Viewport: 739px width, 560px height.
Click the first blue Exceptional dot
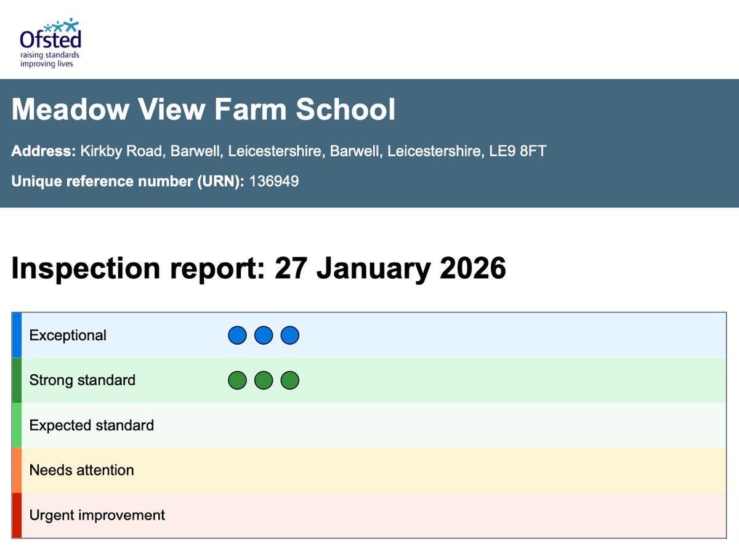coord(237,335)
